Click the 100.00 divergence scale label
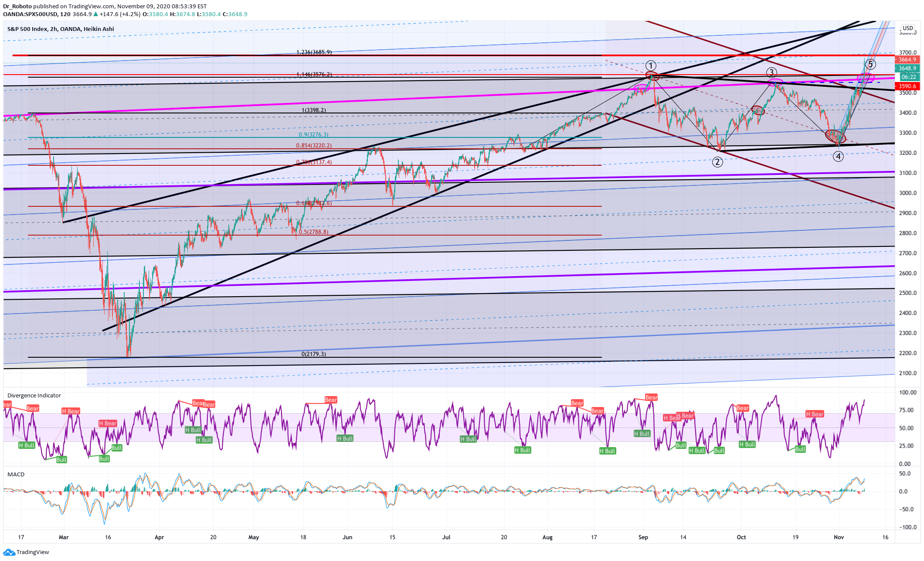 pos(908,393)
